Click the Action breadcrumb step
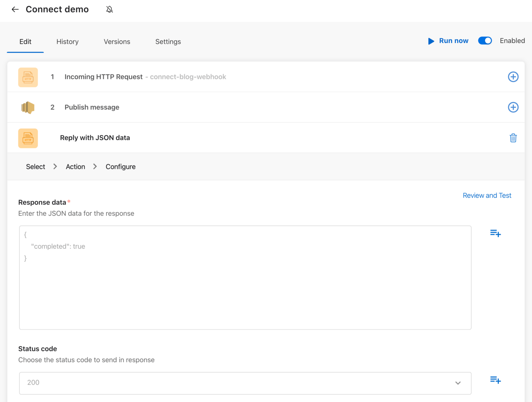532x402 pixels. (75, 167)
